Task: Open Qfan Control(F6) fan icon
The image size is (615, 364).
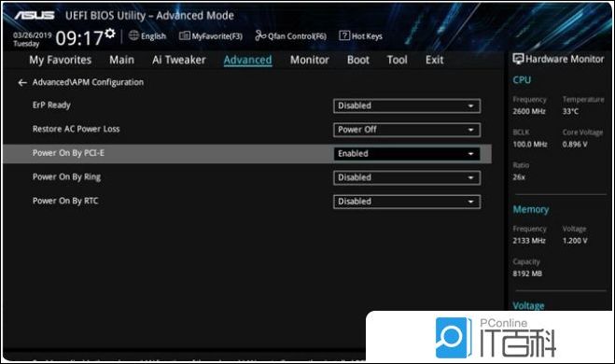Action: (260, 35)
